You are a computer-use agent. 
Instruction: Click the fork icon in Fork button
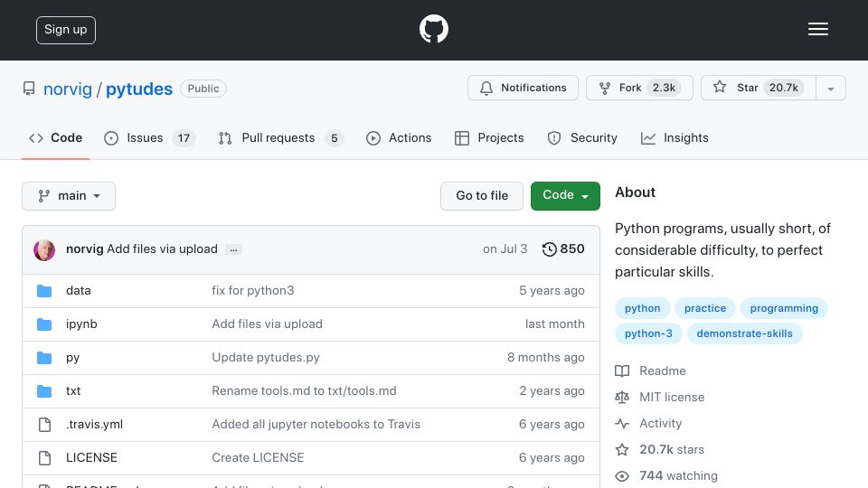click(605, 88)
